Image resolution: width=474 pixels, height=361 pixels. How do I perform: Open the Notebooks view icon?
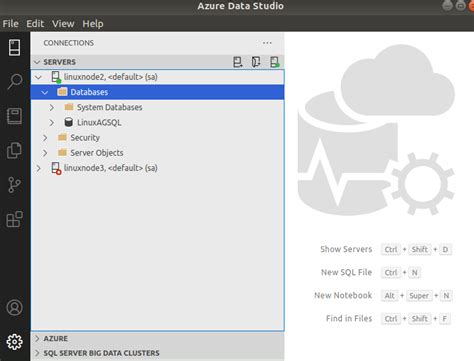point(14,116)
